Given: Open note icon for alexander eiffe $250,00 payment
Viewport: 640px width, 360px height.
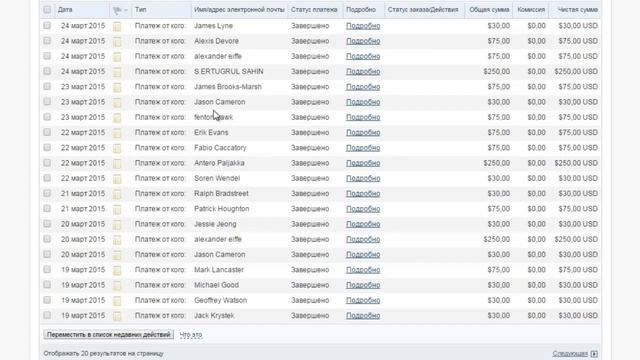Looking at the screenshot, I should coord(117,240).
